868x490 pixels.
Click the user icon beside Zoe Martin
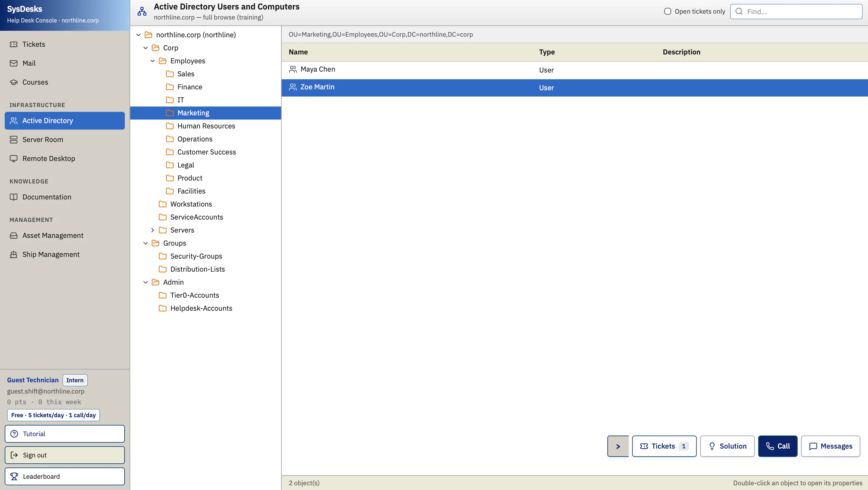point(293,87)
